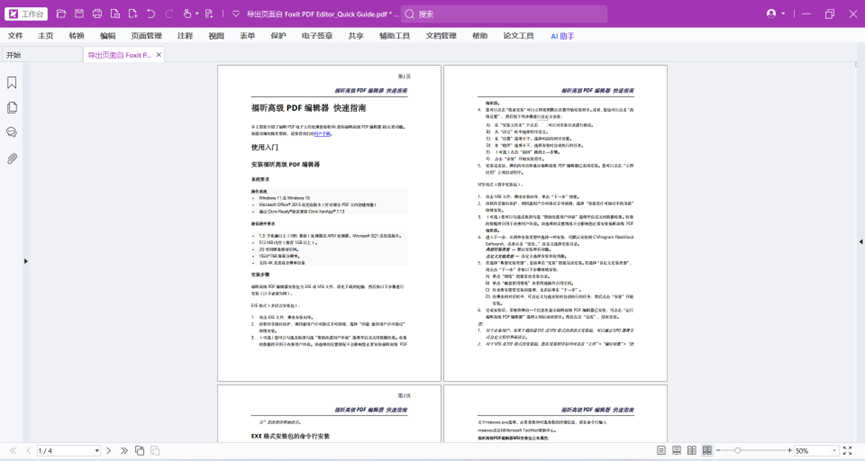
Task: Open the 文件 menu
Action: pyautogui.click(x=15, y=36)
